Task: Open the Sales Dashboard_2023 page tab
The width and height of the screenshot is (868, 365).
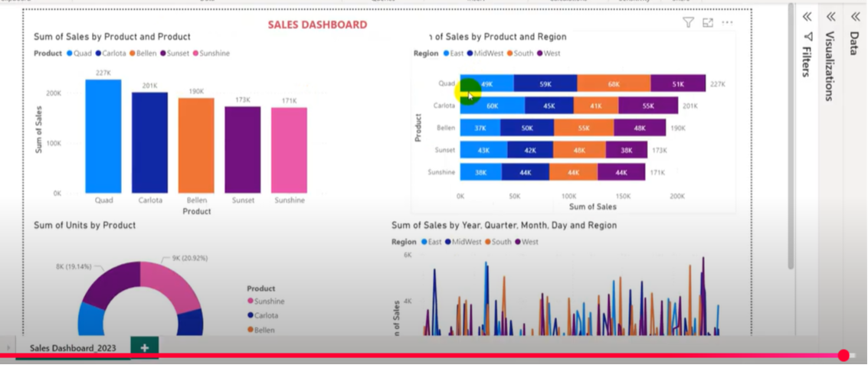Action: pos(73,347)
